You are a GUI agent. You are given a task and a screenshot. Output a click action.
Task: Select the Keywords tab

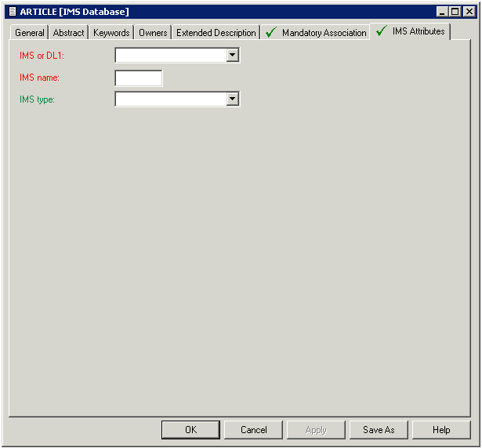(111, 33)
